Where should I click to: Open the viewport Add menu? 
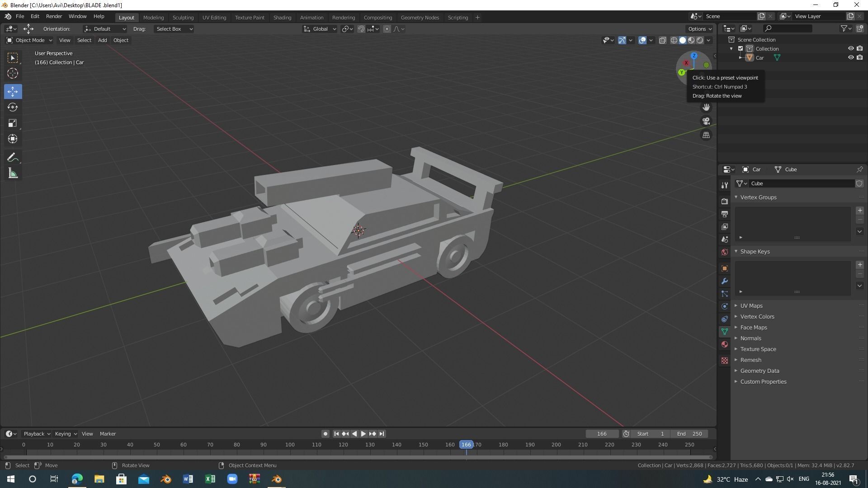pyautogui.click(x=102, y=40)
